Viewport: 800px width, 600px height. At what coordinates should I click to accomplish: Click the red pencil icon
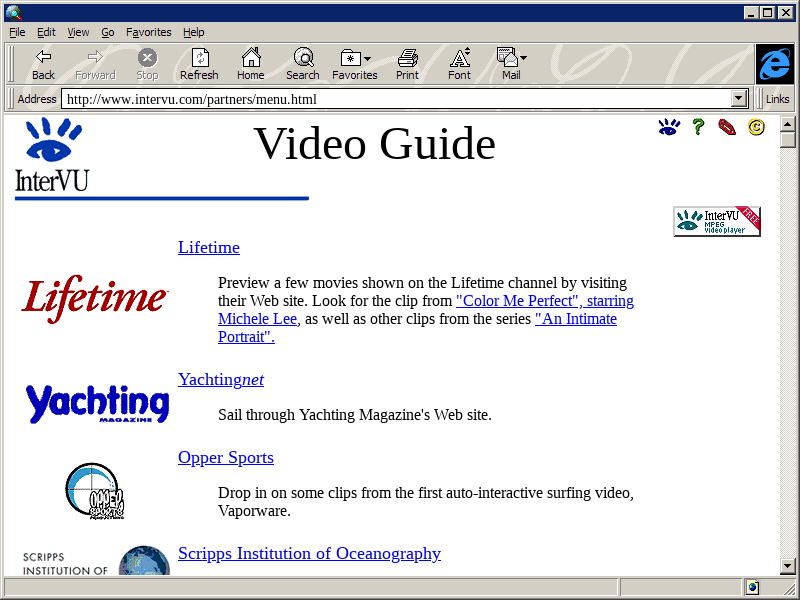pos(727,127)
